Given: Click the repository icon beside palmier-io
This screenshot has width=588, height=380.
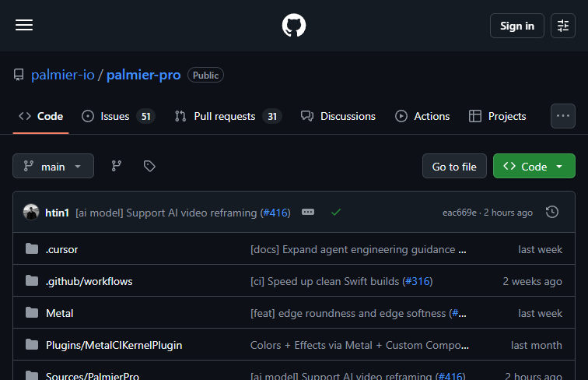Looking at the screenshot, I should 19,75.
